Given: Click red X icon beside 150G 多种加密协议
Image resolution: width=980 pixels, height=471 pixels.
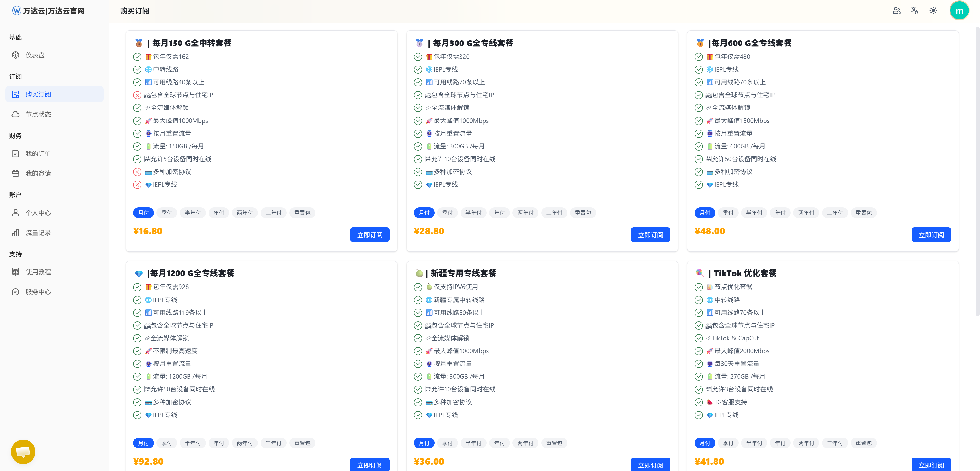Looking at the screenshot, I should click(137, 172).
